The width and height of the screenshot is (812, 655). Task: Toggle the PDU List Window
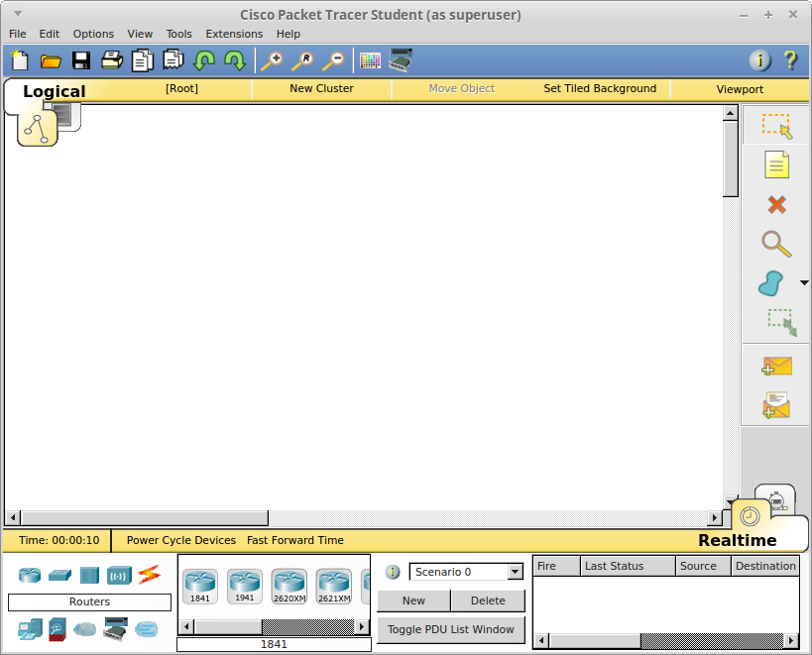coord(450,629)
